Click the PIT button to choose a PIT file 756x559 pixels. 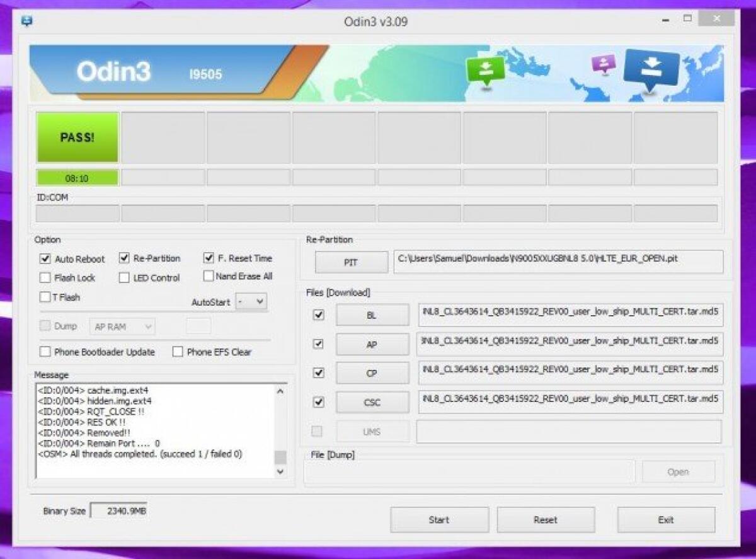coord(351,262)
